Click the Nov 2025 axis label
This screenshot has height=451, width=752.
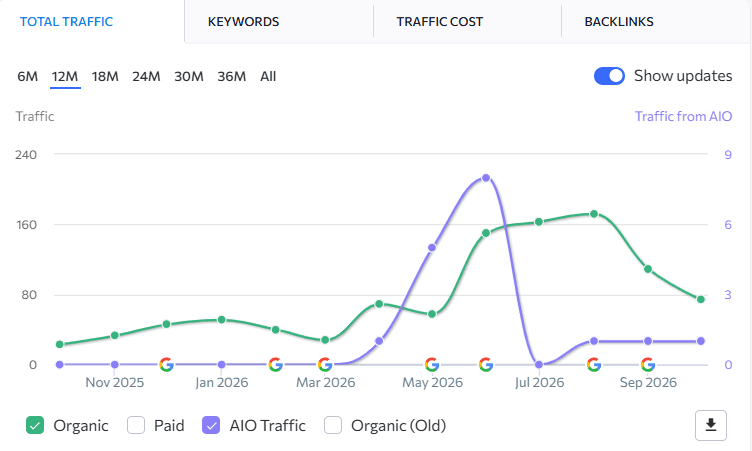tap(115, 382)
